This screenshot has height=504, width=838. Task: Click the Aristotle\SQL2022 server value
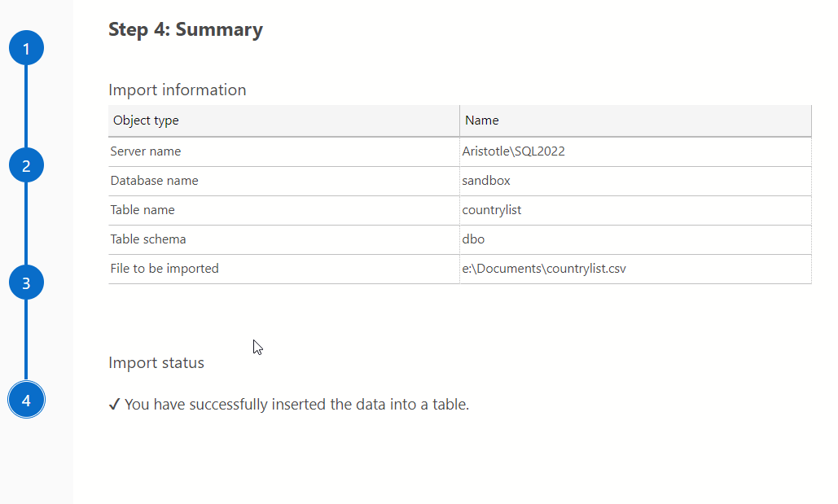pos(513,151)
